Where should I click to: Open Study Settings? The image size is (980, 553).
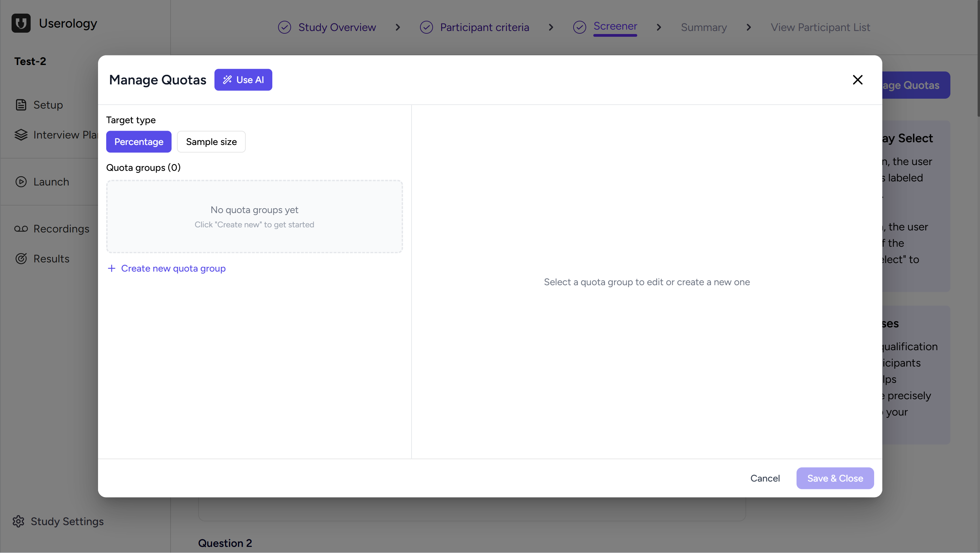pyautogui.click(x=67, y=521)
